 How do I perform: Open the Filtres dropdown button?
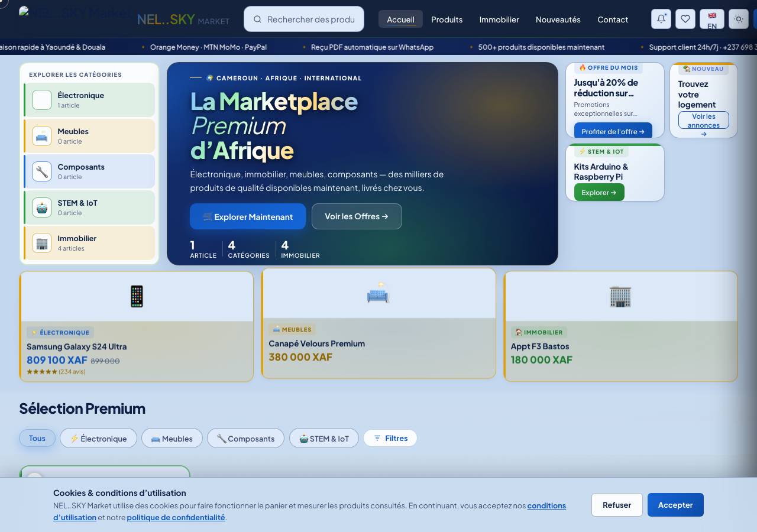click(390, 438)
